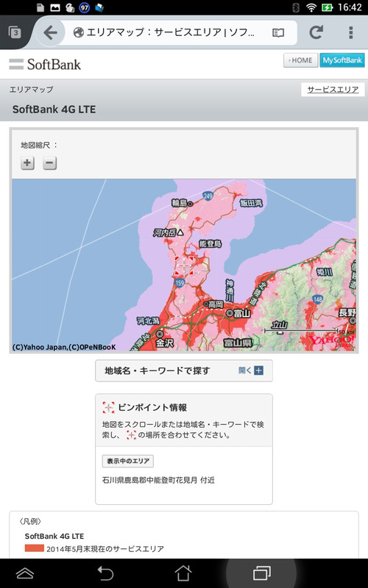Open the browser tab switcher showing 3
The image size is (368, 588).
click(15, 32)
